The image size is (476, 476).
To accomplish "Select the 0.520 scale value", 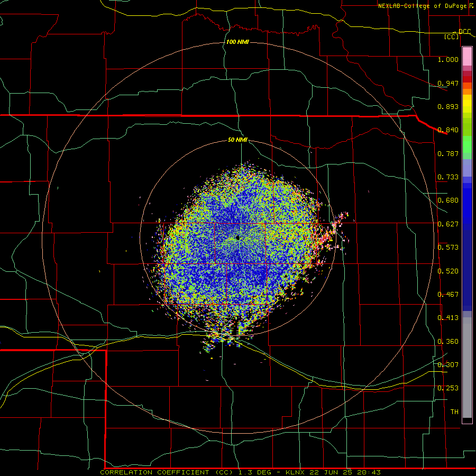I will (448, 271).
